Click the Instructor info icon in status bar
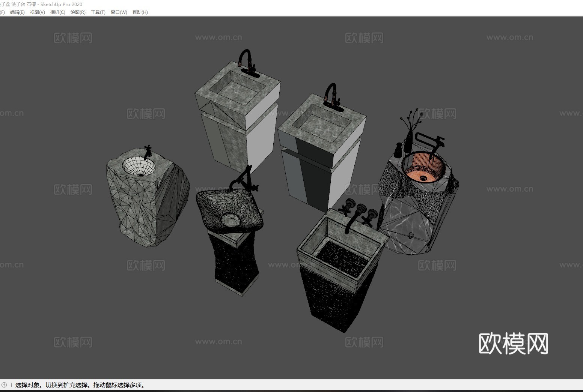The image size is (583, 392). 4,385
